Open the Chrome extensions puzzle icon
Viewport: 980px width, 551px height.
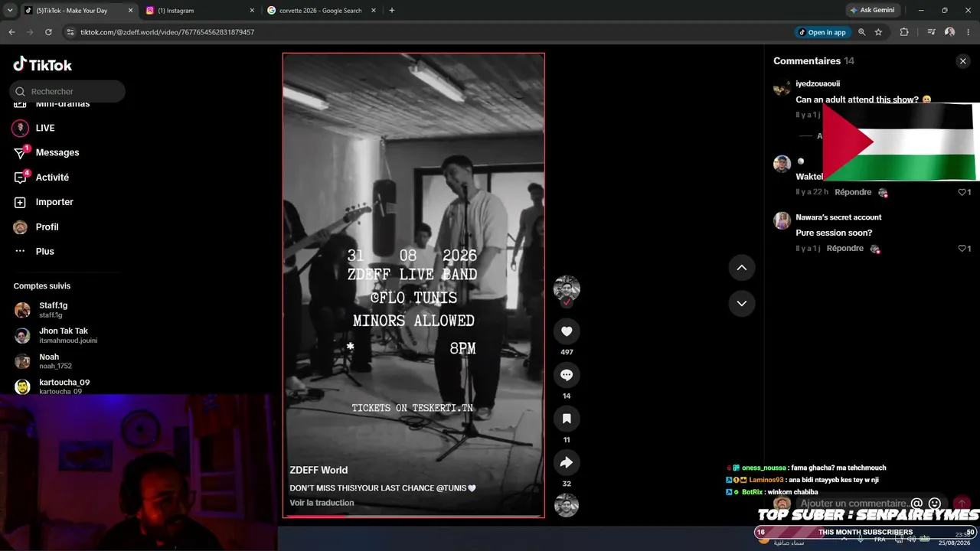tap(904, 32)
